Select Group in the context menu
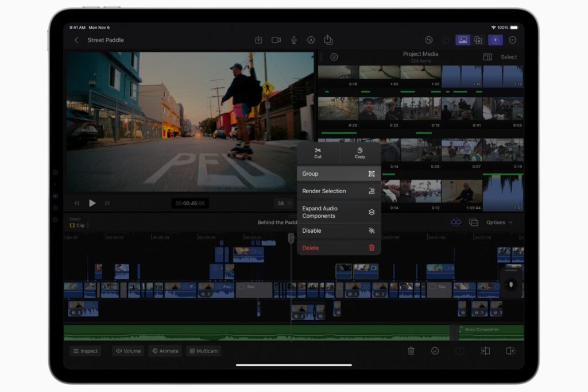Screen dimensions: 588x392 [339, 174]
